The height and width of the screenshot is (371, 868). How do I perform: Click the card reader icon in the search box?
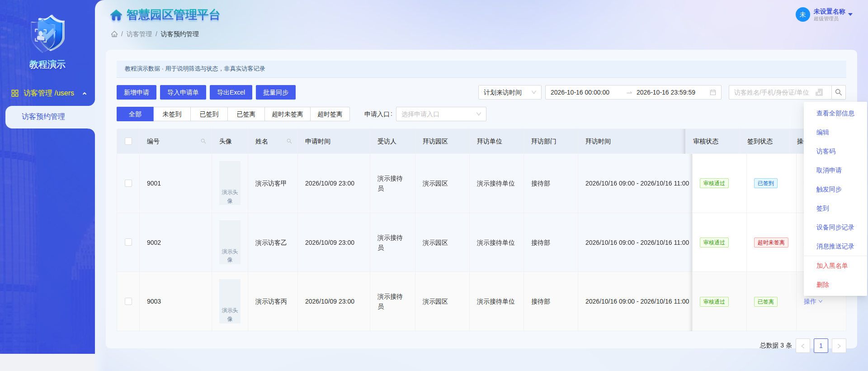tap(819, 92)
